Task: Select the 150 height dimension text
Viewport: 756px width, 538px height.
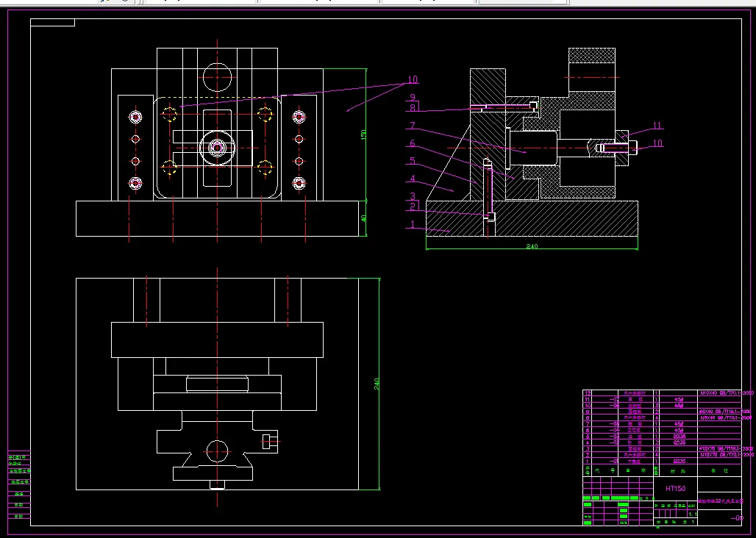Action: 364,134
